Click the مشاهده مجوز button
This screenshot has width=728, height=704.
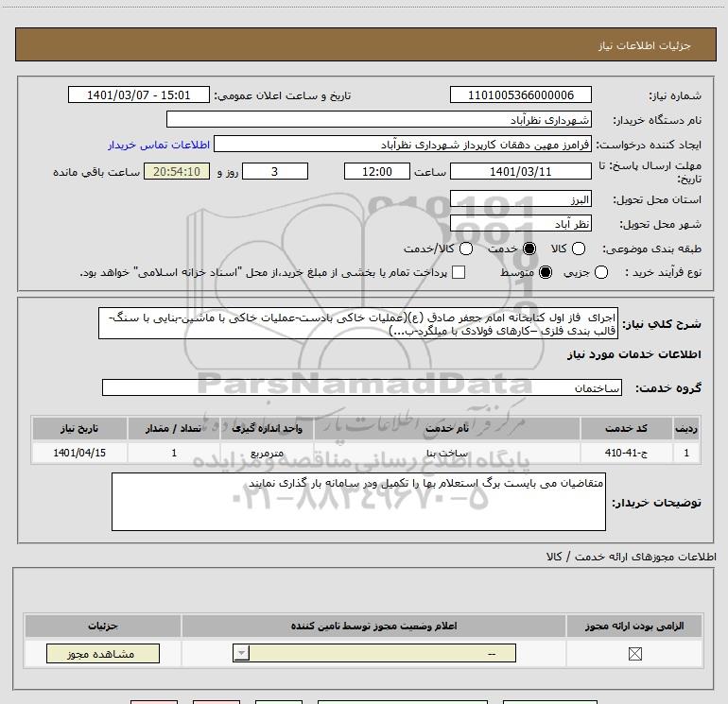pyautogui.click(x=103, y=653)
